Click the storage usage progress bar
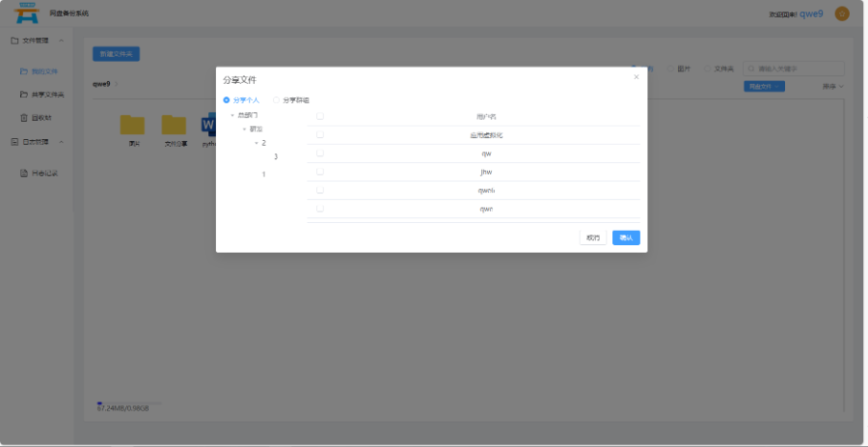Screen dimensions: 868x447 [129, 403]
